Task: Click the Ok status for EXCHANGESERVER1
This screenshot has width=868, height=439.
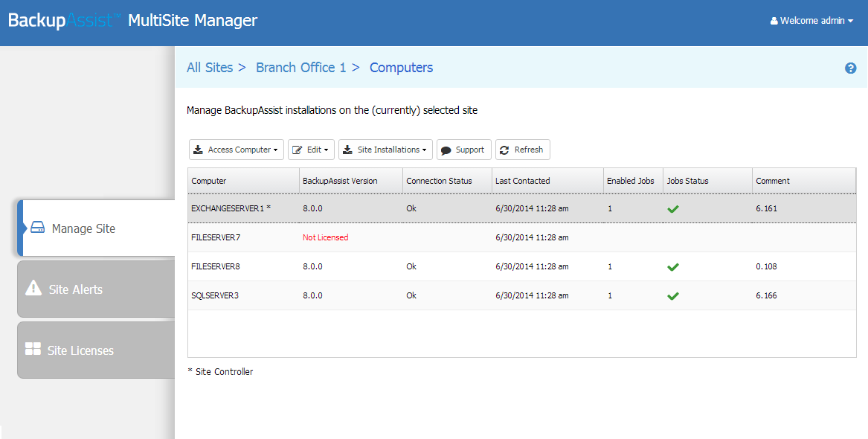Action: coord(411,208)
